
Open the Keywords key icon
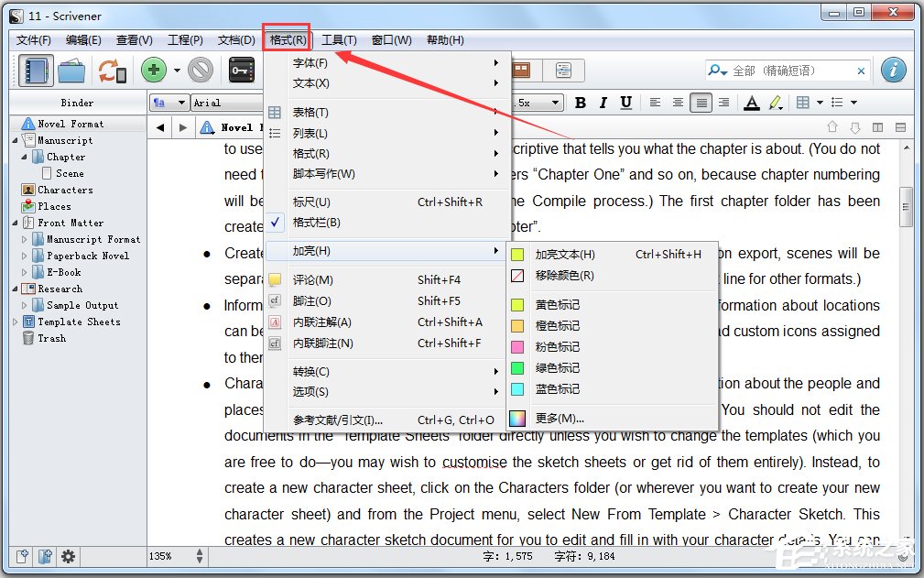pos(242,71)
